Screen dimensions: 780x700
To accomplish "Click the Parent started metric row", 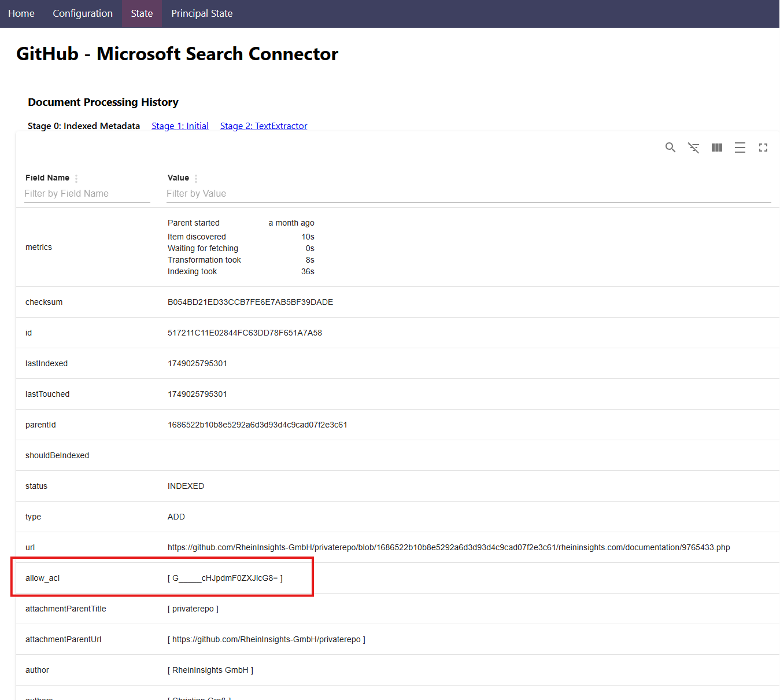I will click(241, 223).
